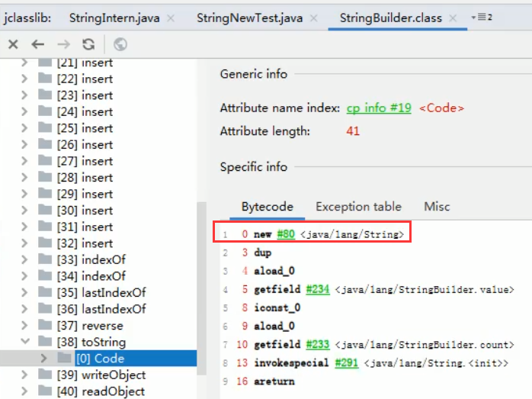Expand the [0] Code node

tap(43, 358)
